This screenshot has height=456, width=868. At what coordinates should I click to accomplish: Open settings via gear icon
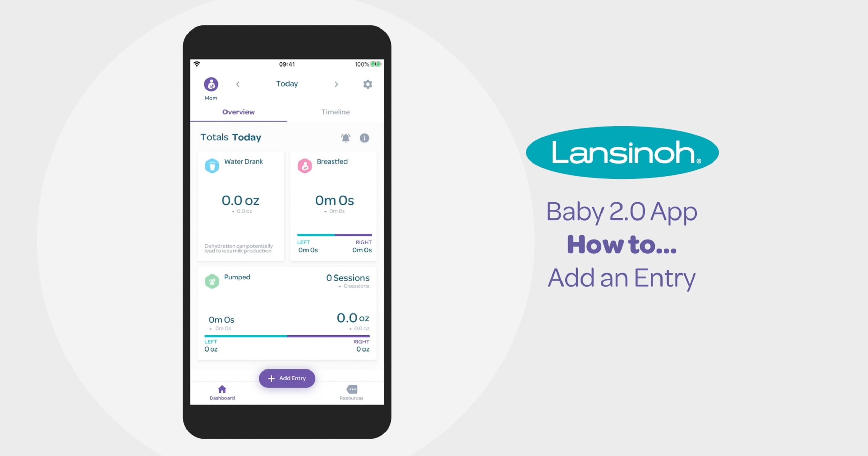[368, 84]
